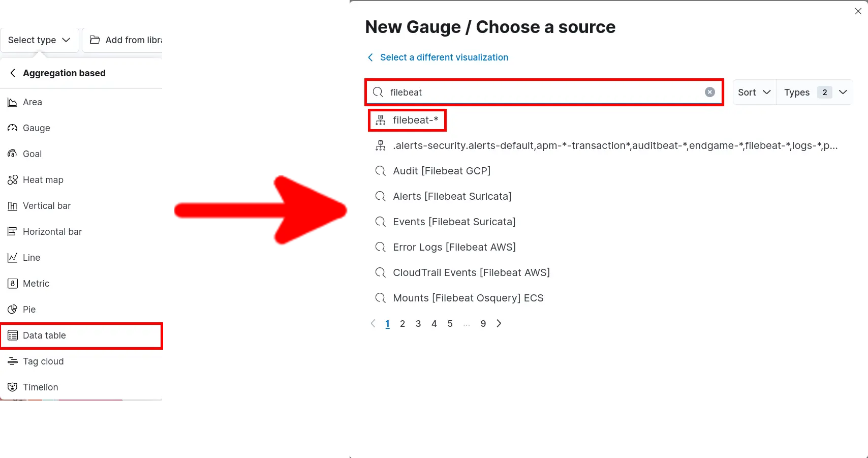868x458 pixels.
Task: Open the Sort dropdown
Action: 754,92
